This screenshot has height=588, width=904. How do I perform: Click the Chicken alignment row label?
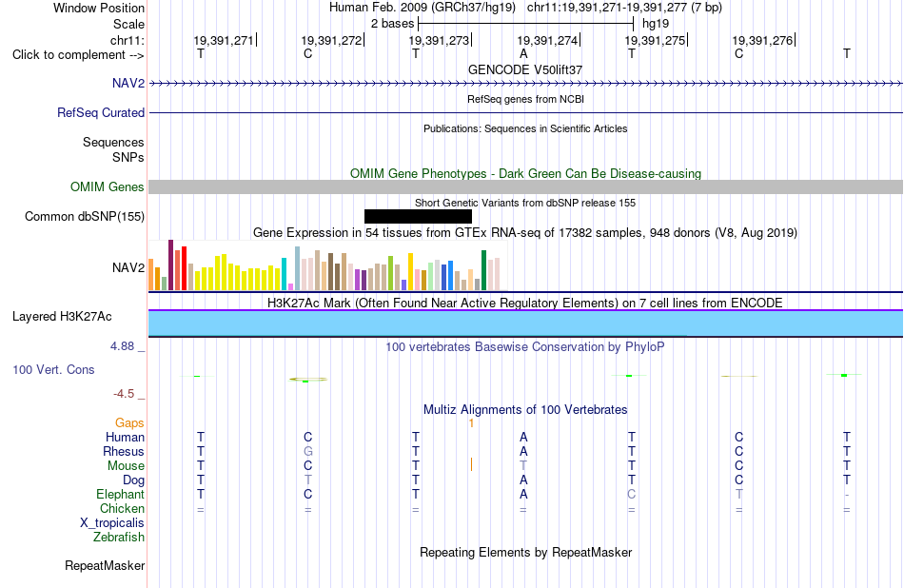pos(122,508)
